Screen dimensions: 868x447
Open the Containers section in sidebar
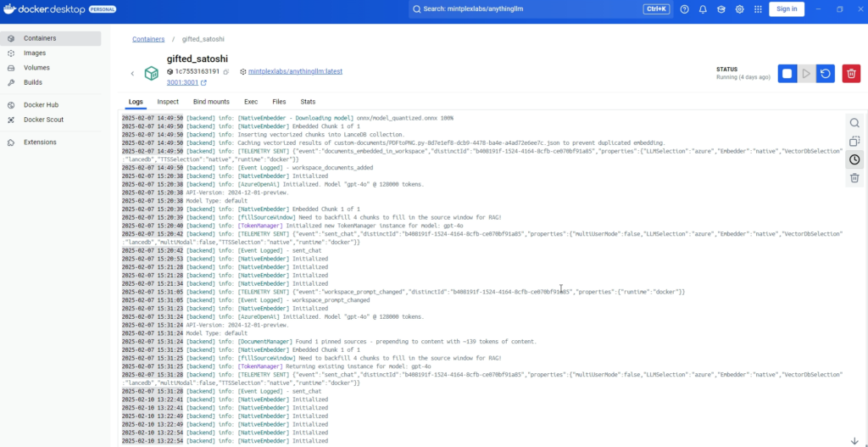tap(50, 38)
